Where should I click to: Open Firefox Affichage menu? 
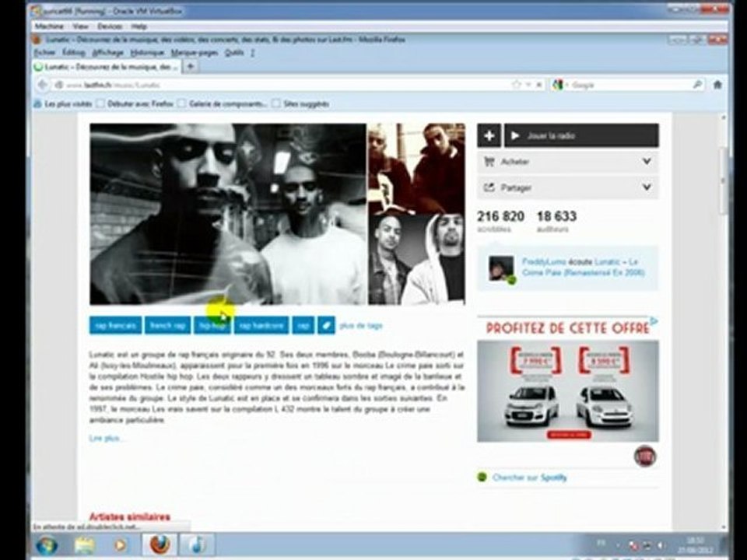point(107,52)
